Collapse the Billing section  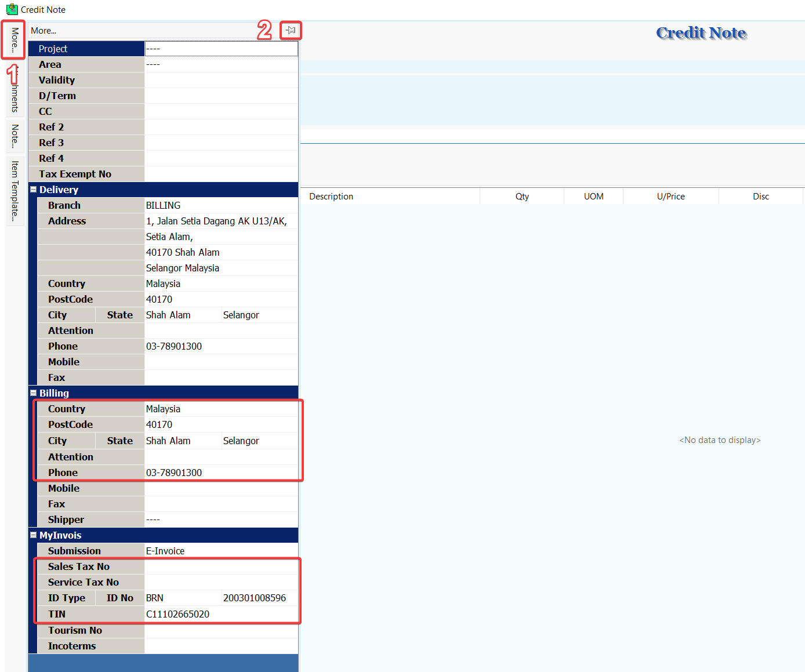click(34, 393)
